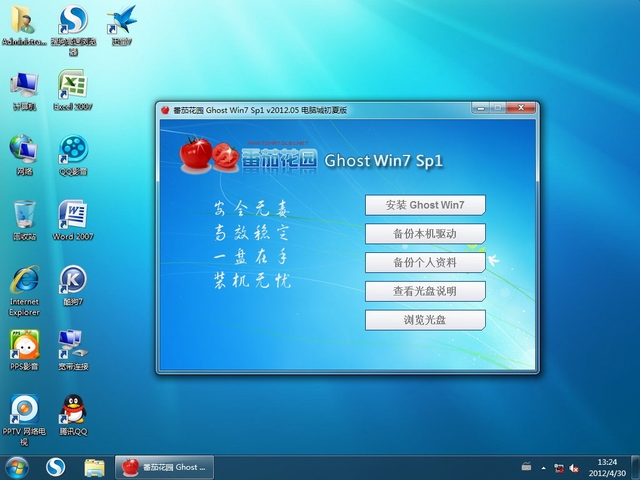This screenshot has height=480, width=640.
Task: Show hidden tray icons arrow
Action: point(543,468)
